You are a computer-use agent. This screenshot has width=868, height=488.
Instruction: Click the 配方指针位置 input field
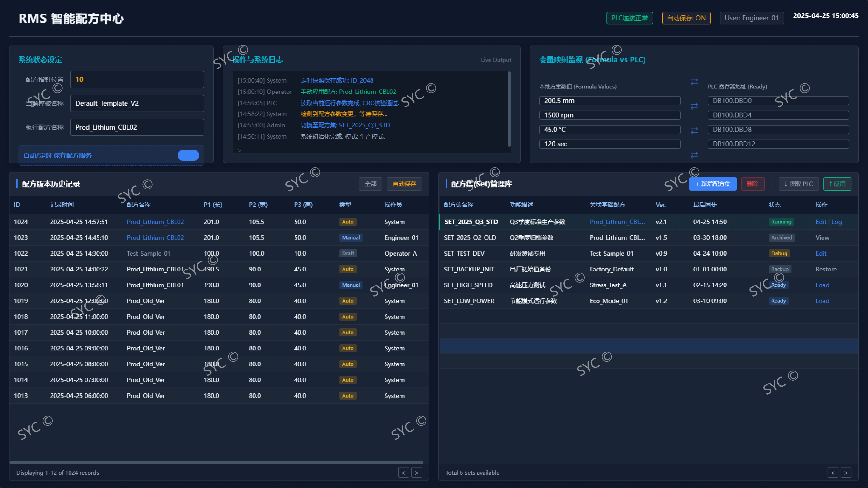click(x=137, y=79)
